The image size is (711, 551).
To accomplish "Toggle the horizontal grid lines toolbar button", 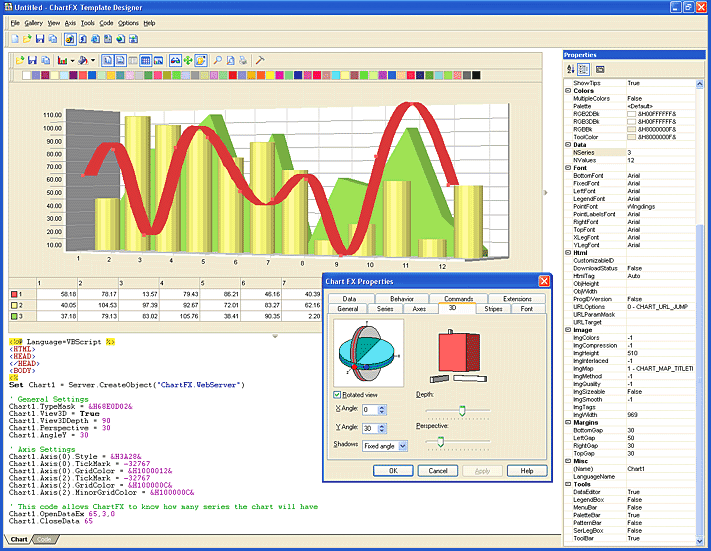I will tap(120, 60).
